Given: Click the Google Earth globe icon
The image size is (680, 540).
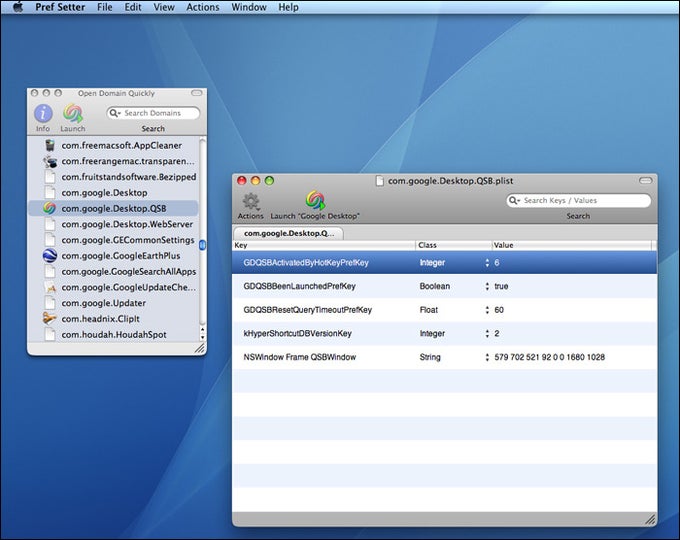Looking at the screenshot, I should tap(50, 255).
